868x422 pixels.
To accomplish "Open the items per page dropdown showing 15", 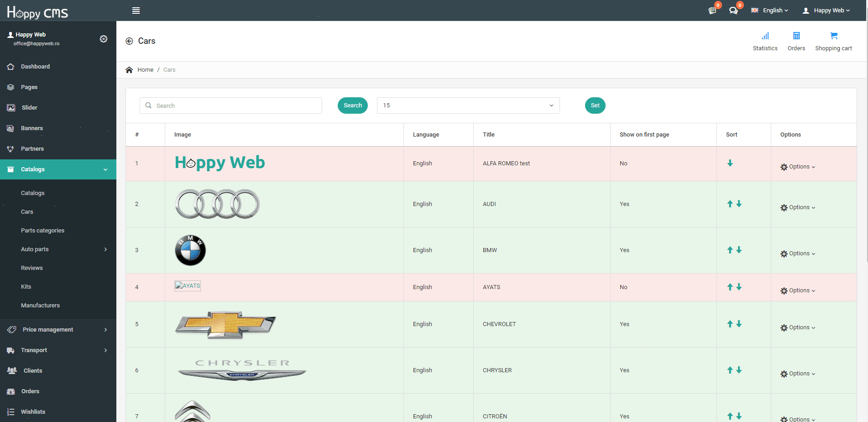I will pyautogui.click(x=468, y=105).
